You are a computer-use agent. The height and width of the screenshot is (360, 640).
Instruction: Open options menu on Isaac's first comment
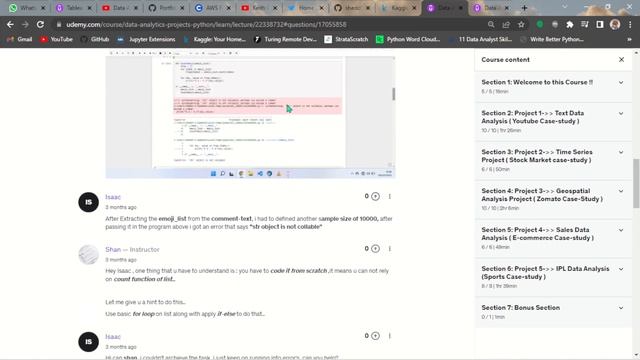390,197
